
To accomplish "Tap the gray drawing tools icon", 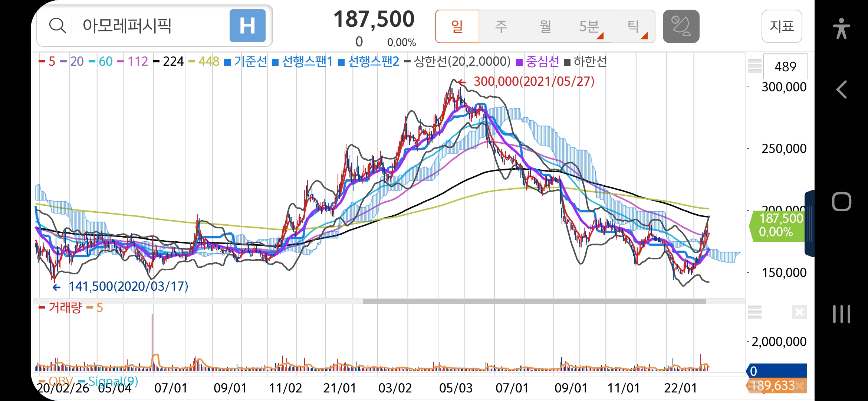I will click(681, 26).
